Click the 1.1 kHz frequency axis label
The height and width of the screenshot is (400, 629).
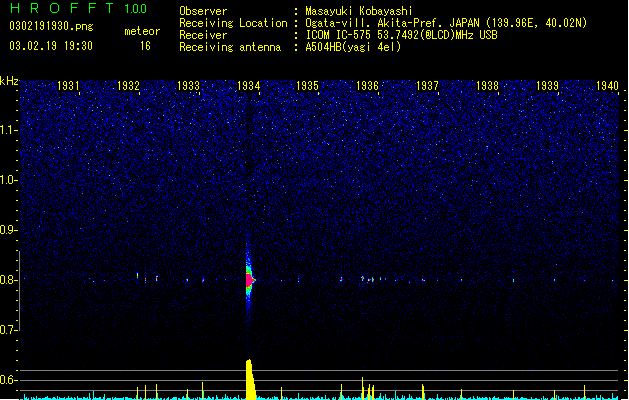pyautogui.click(x=8, y=130)
